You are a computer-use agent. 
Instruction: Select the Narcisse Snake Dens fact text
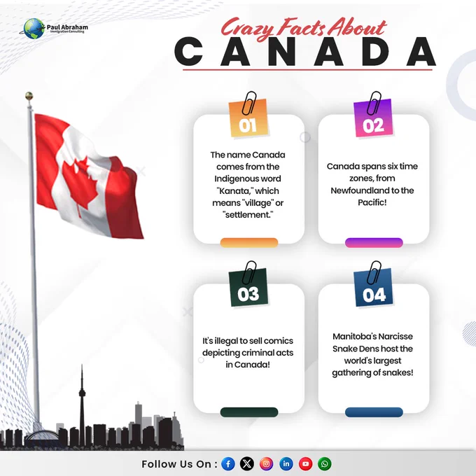click(372, 354)
